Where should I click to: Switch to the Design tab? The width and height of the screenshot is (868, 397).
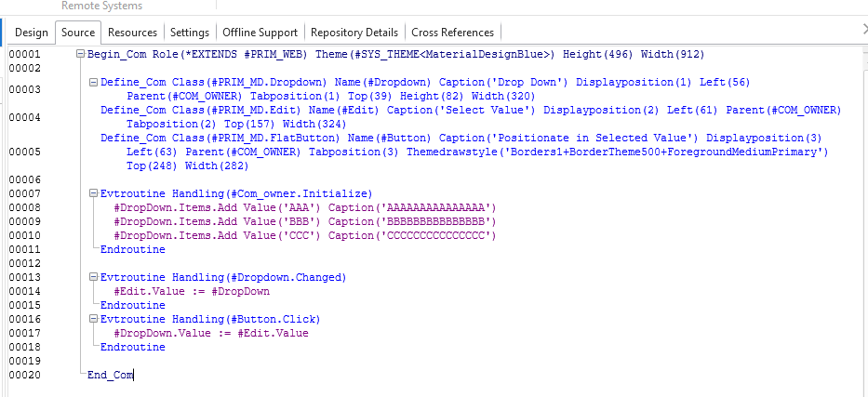pyautogui.click(x=32, y=33)
